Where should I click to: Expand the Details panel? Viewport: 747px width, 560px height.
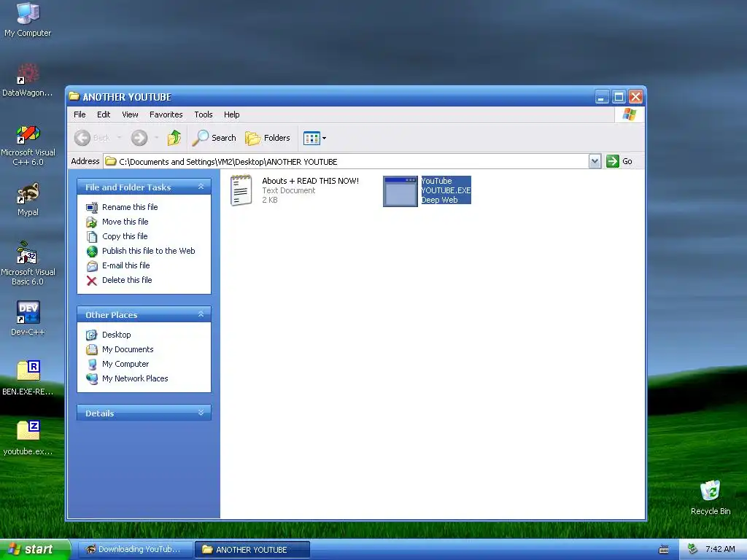201,413
